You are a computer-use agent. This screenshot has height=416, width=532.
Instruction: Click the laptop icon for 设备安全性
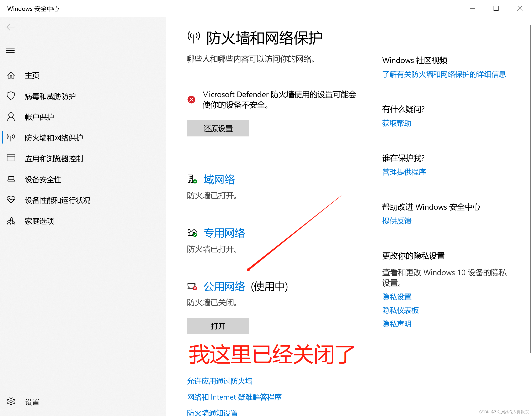tap(11, 179)
